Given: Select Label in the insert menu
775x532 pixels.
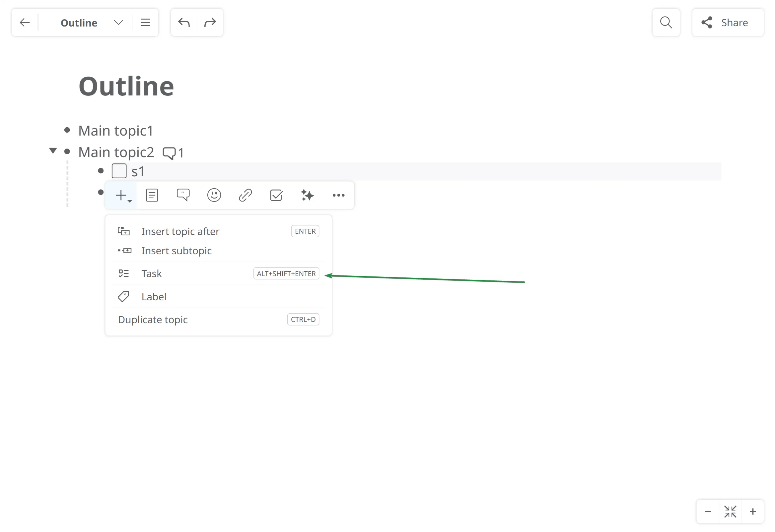Looking at the screenshot, I should 154,297.
